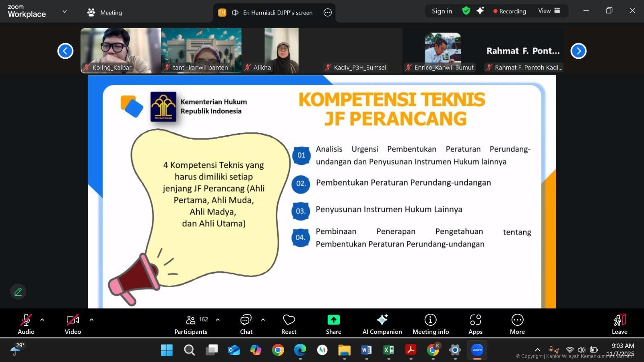Open Meeting info details

[x=430, y=324]
